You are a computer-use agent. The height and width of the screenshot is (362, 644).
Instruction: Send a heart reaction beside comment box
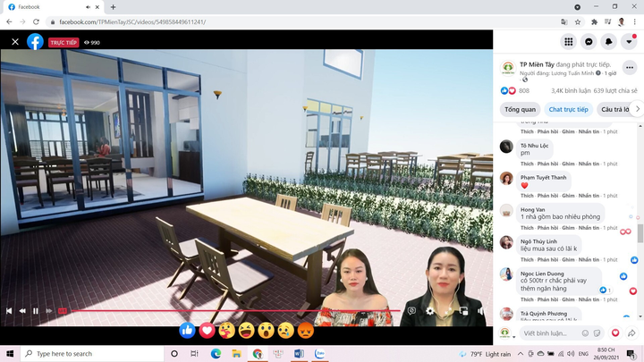(615, 333)
